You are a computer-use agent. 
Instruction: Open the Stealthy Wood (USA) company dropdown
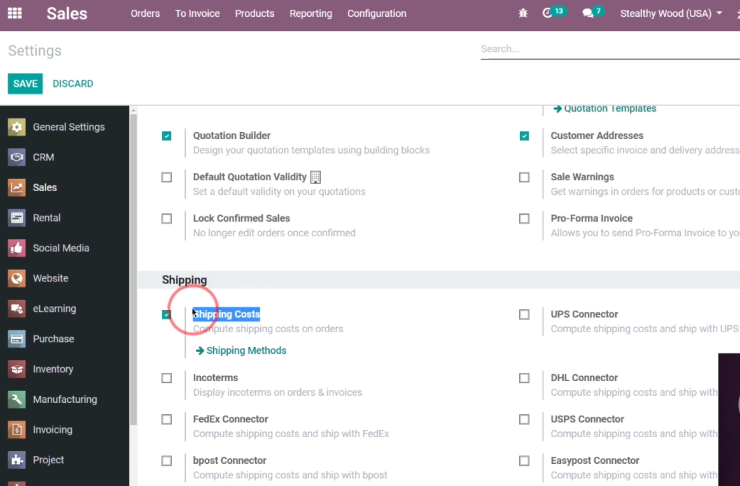click(671, 13)
